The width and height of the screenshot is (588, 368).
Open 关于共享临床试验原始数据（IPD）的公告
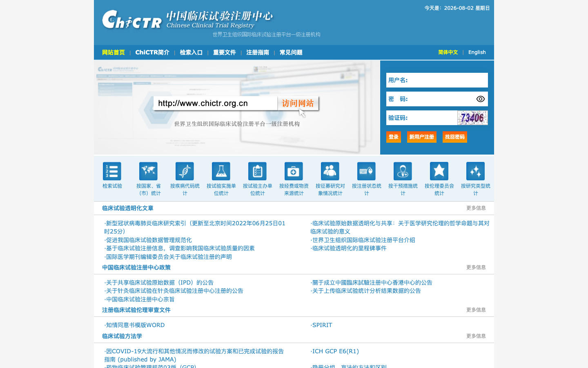pos(159,283)
